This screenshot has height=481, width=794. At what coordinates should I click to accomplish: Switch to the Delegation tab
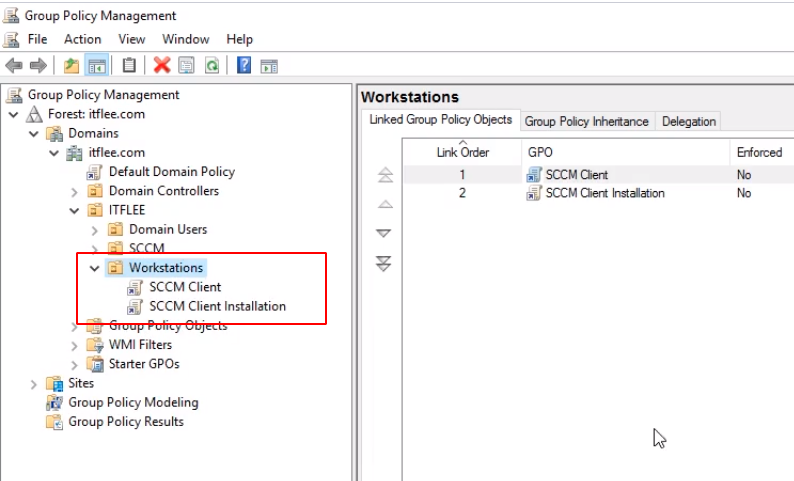(689, 122)
